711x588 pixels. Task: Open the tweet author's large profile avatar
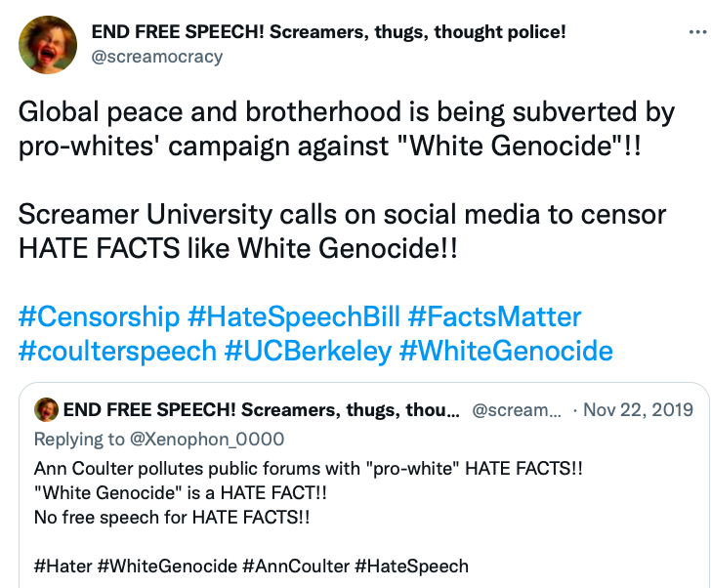(x=48, y=45)
